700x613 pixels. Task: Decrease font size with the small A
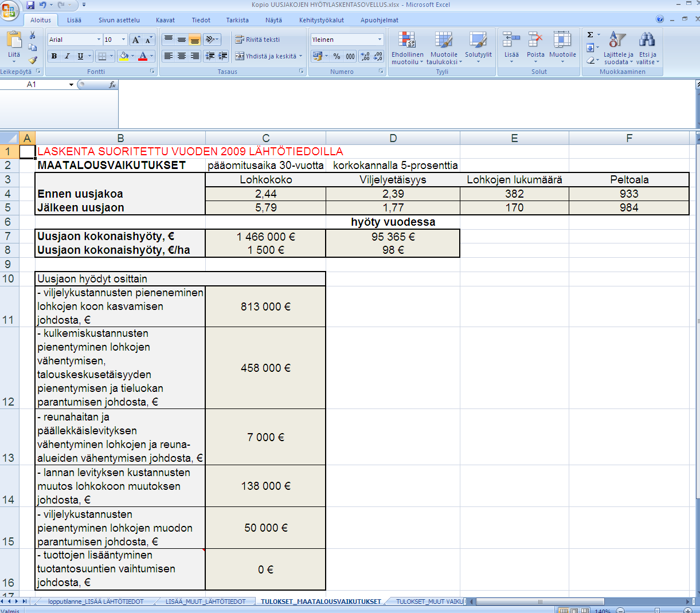click(x=148, y=40)
